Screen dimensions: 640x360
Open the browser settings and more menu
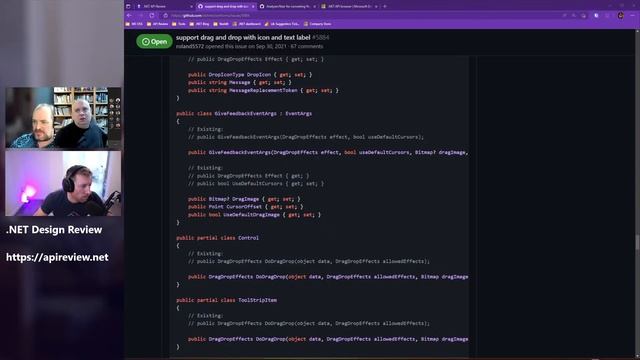point(632,16)
